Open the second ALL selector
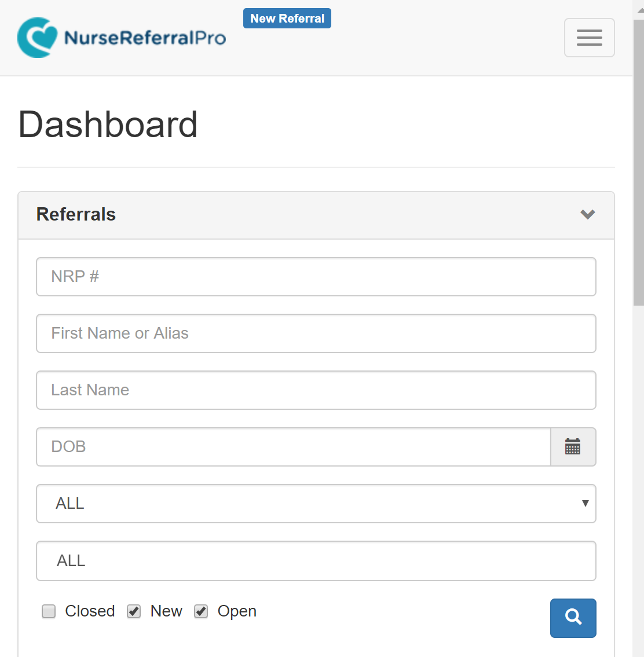644x657 pixels. [316, 560]
